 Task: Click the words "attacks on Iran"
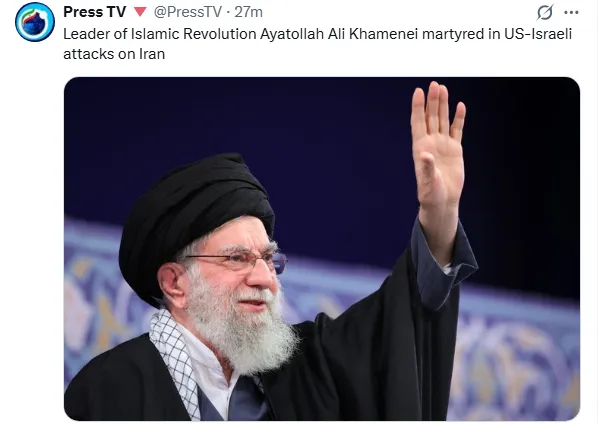[x=114, y=54]
